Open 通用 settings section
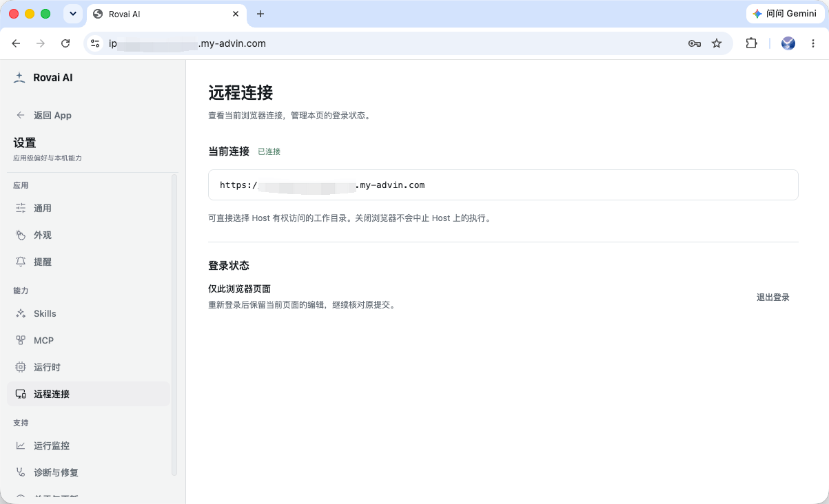 click(x=88, y=208)
